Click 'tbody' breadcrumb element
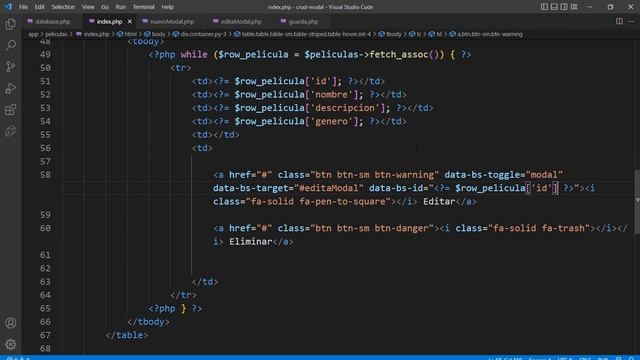This screenshot has height=360, width=640. (x=394, y=34)
